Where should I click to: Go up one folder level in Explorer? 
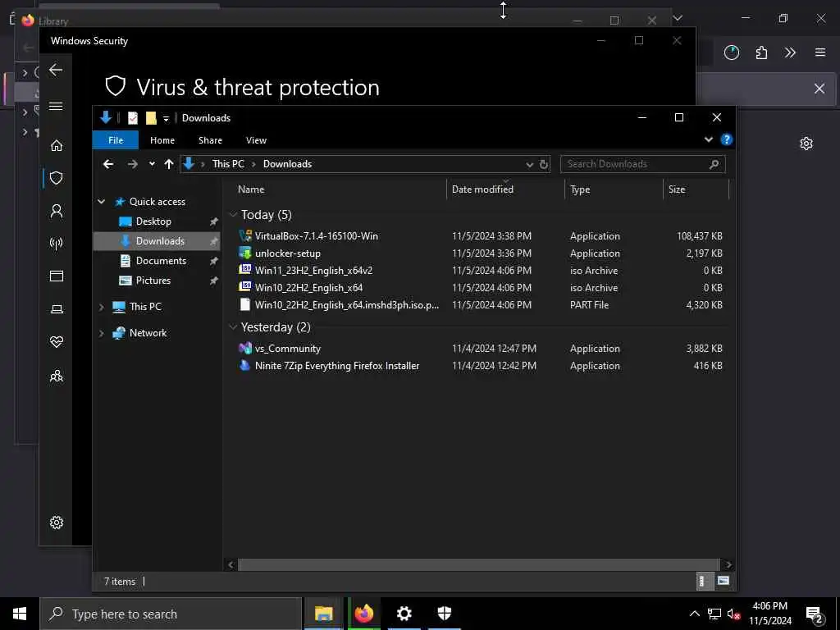point(169,164)
